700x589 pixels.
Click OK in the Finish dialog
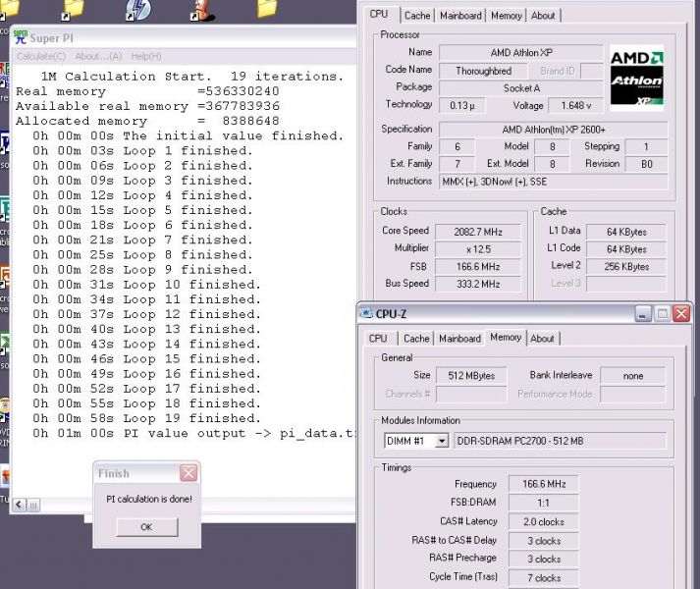[x=147, y=527]
